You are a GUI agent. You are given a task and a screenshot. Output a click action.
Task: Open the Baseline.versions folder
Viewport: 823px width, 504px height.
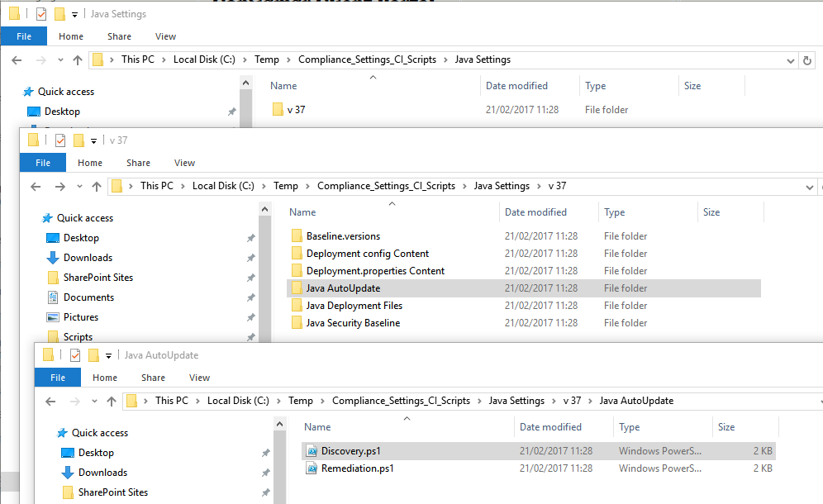343,236
